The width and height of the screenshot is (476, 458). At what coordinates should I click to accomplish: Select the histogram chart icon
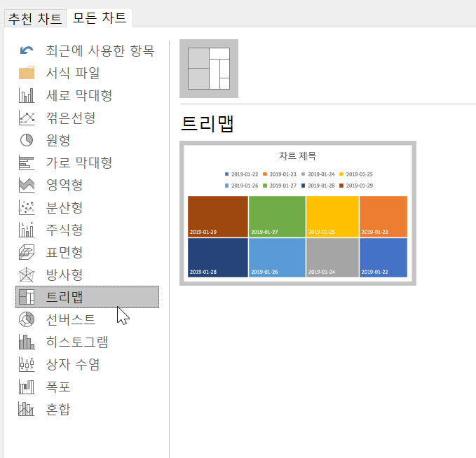click(27, 342)
